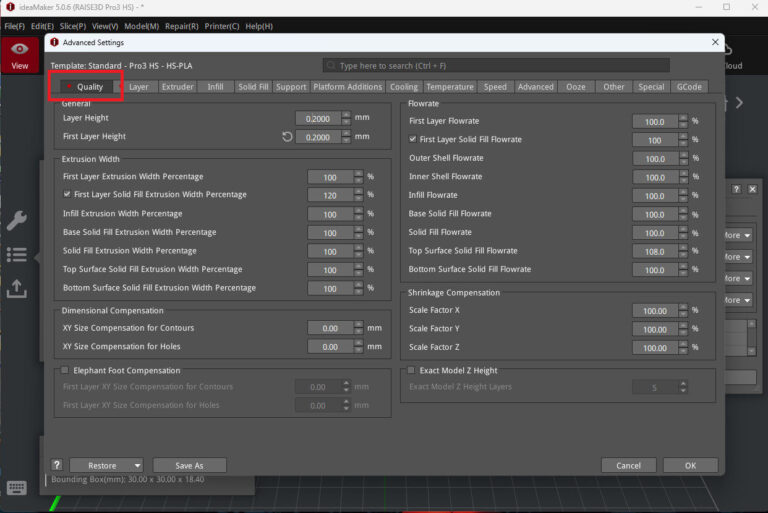Click the Infill Extrusion Width Percentage field
The height and width of the screenshot is (513, 768).
pos(330,214)
